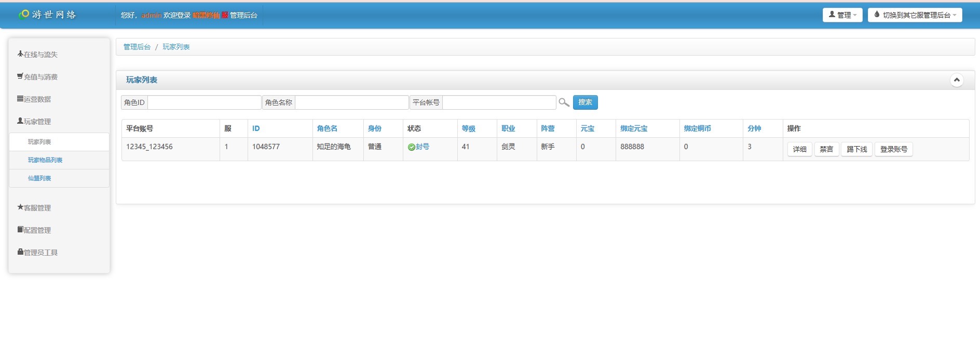Sort table by 职业 column
The image size is (980, 341).
[508, 128]
